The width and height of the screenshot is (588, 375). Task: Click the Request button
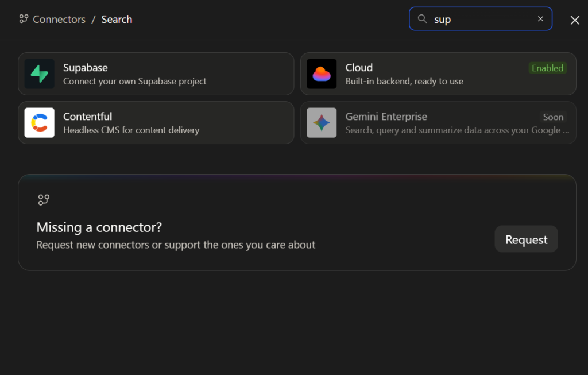pyautogui.click(x=526, y=239)
